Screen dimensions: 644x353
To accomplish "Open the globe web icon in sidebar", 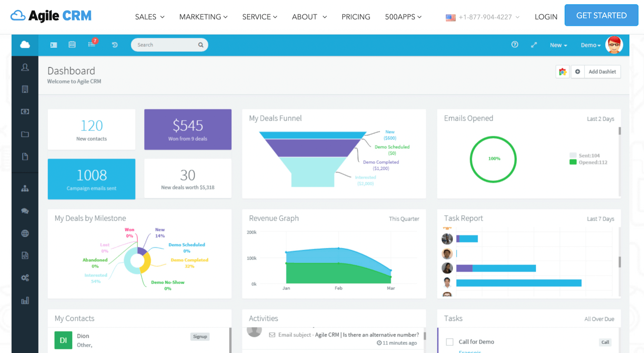I will coord(25,233).
